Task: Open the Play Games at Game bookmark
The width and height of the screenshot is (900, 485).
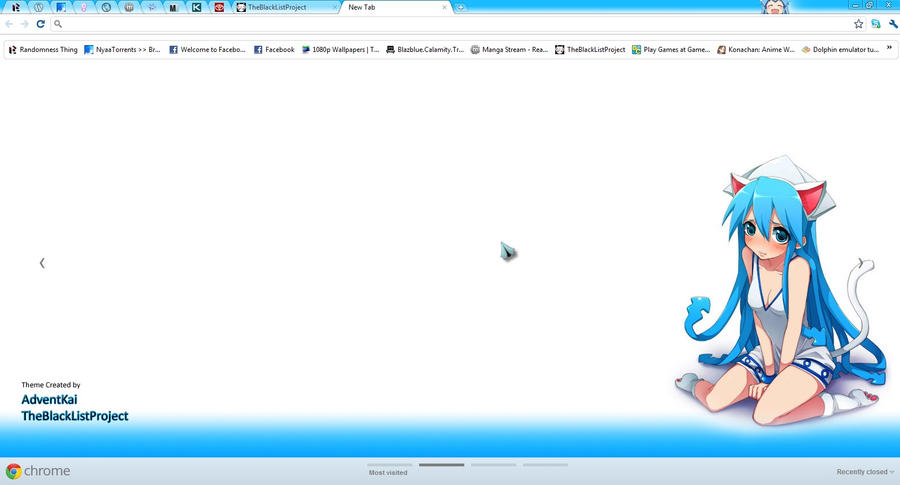Action: [x=671, y=50]
